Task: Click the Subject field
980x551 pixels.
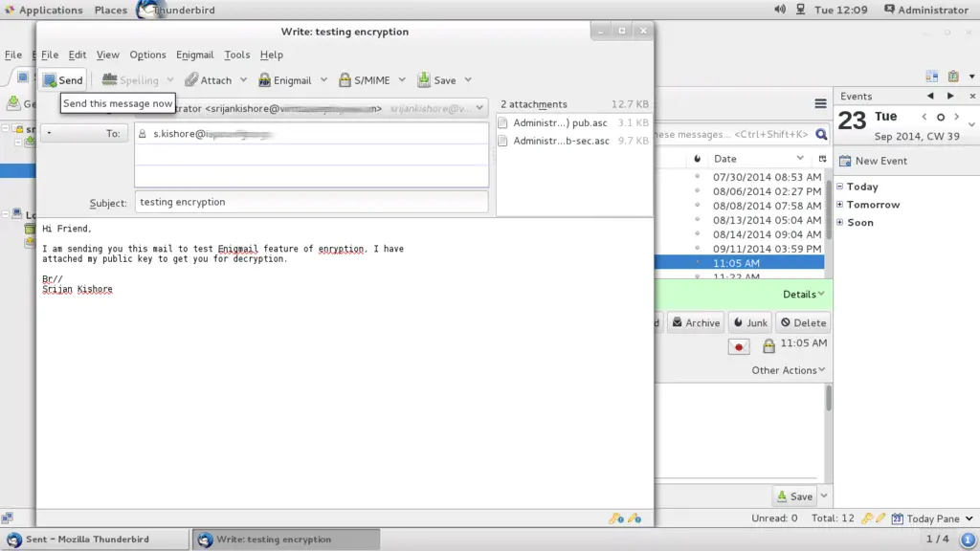Action: click(311, 202)
